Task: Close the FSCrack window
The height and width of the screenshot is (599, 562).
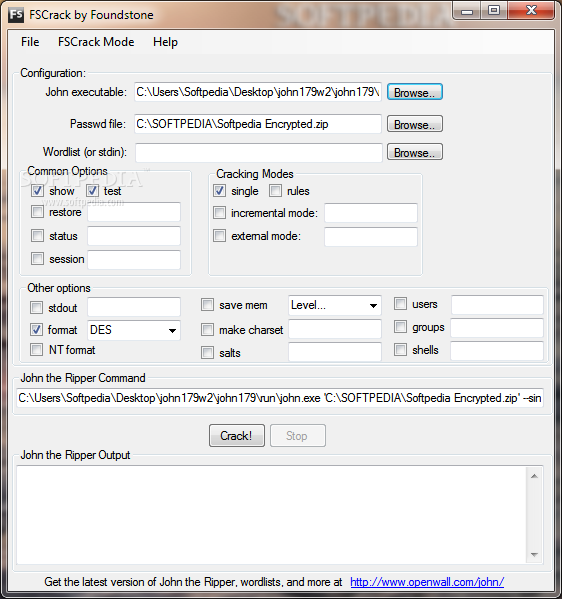Action: (531, 11)
